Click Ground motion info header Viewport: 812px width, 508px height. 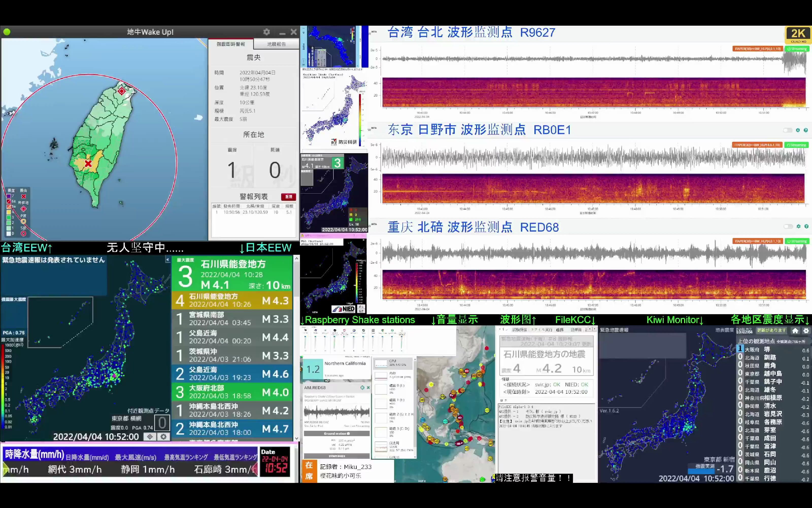336,434
